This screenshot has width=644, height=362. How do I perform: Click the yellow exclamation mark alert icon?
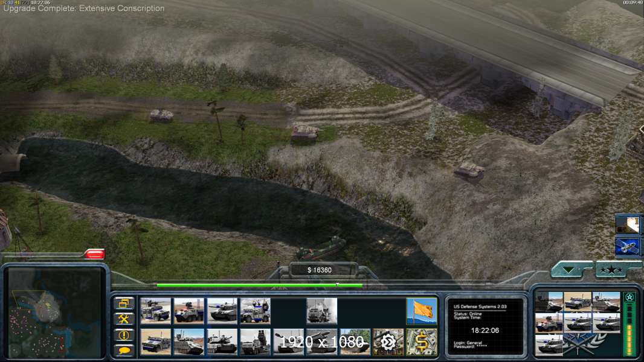124,335
